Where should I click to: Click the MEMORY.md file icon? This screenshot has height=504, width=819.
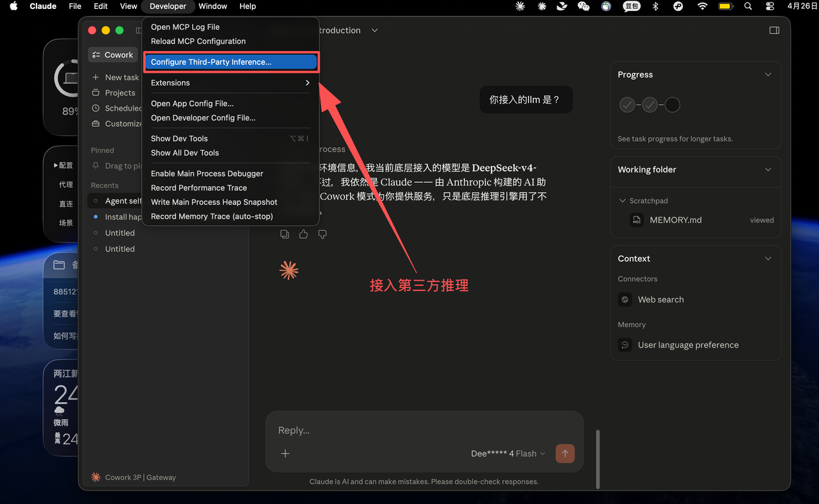(637, 220)
